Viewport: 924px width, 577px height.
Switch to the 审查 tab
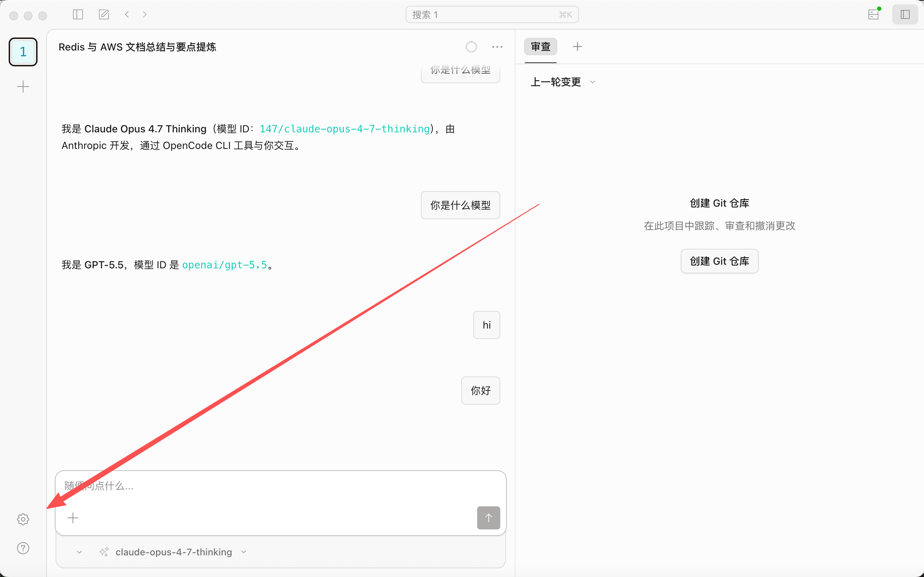541,47
